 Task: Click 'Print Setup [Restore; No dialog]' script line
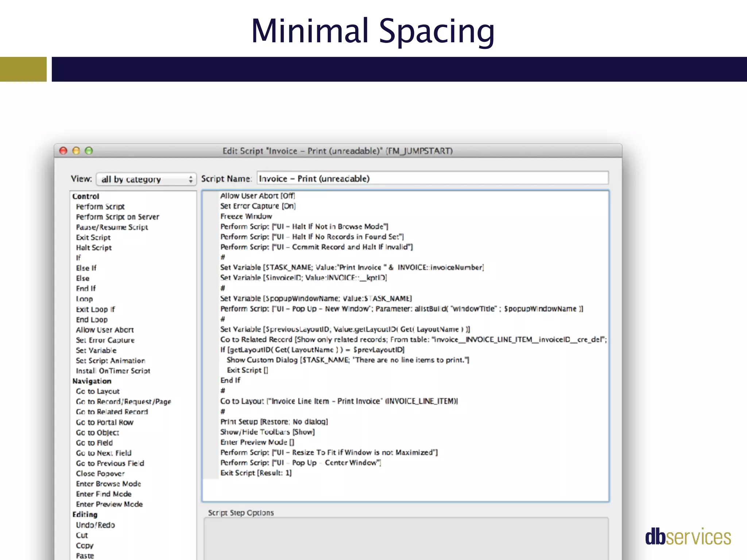[x=274, y=421]
